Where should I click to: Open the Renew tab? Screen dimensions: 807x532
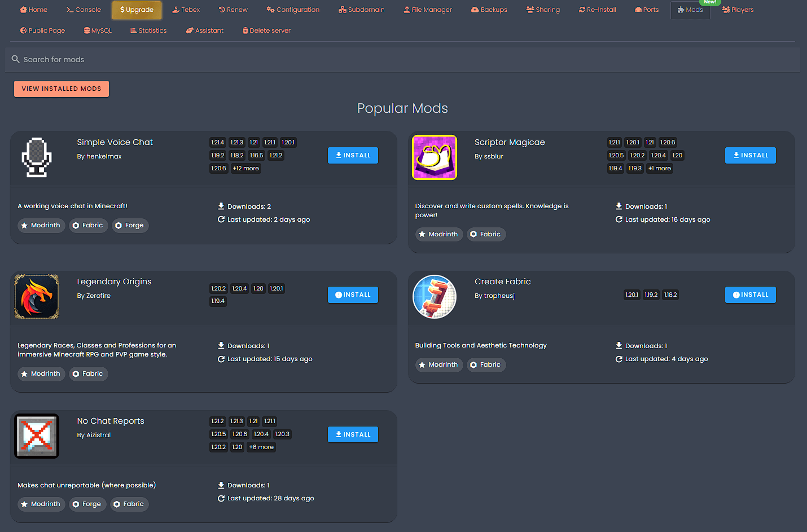(x=233, y=10)
